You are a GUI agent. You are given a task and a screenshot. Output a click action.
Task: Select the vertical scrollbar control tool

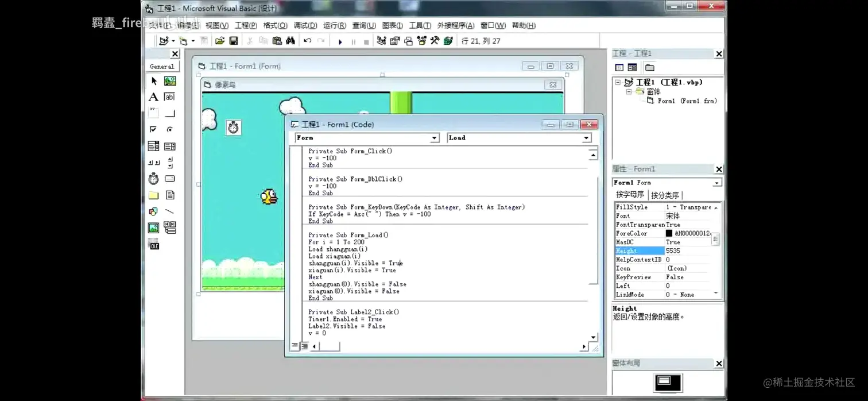170,163
